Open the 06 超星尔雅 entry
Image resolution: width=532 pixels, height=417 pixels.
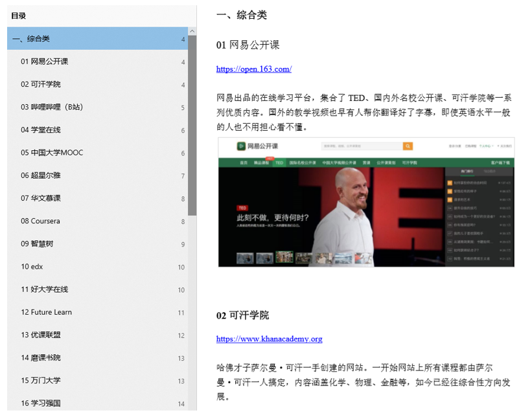(97, 175)
